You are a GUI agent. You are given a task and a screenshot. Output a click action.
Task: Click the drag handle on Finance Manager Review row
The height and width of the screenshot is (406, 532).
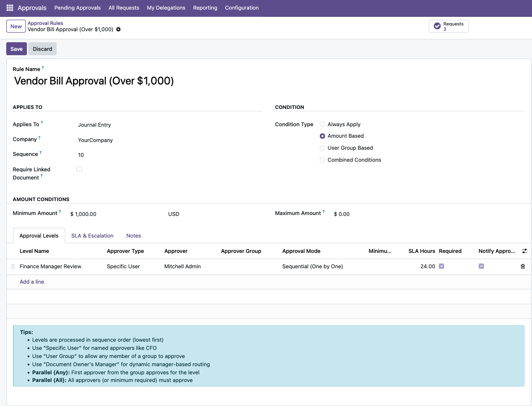[12, 266]
